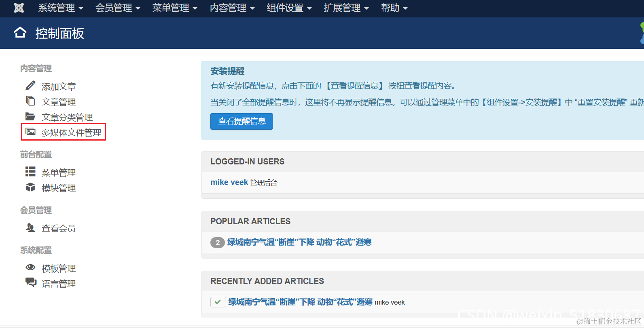
Task: Open the 添加文章 sidebar link
Action: point(59,86)
